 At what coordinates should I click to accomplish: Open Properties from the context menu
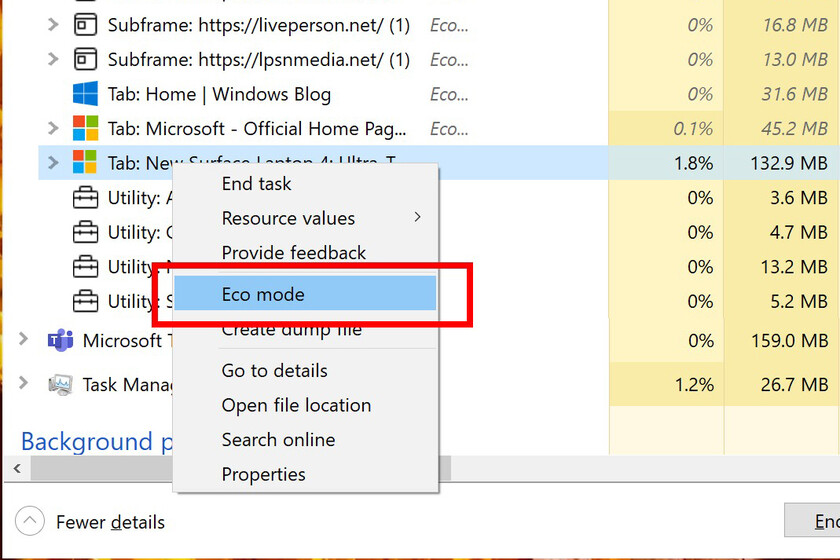305,474
